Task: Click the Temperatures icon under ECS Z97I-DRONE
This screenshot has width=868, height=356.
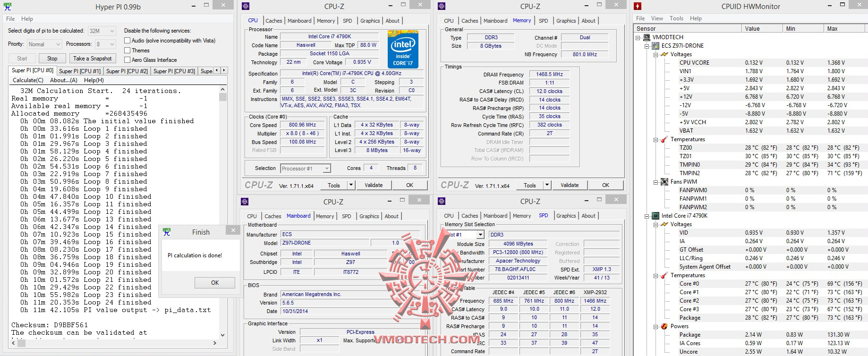Action: [664, 139]
